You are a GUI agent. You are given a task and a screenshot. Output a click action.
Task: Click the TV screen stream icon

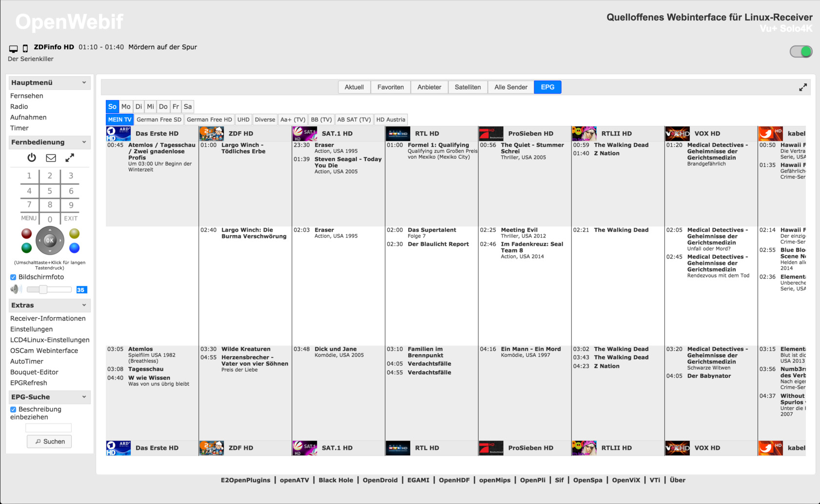[13, 48]
